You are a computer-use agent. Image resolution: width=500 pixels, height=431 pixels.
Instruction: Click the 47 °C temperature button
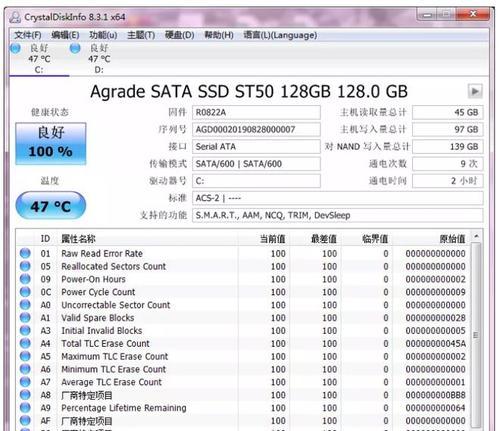point(51,206)
